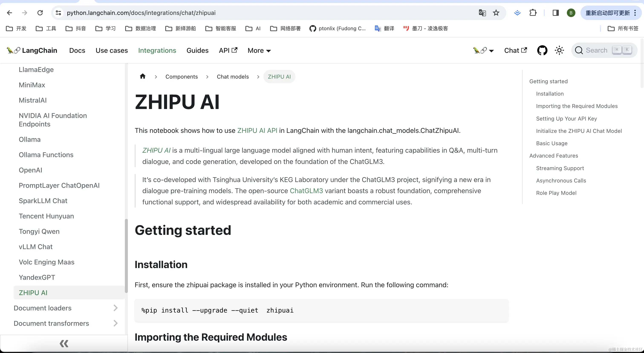The width and height of the screenshot is (644, 353).
Task: Jump to Role Play Model section
Action: [x=556, y=193]
